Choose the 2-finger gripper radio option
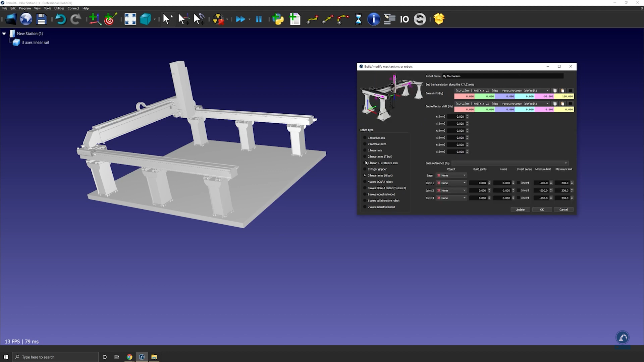The width and height of the screenshot is (644, 362). tap(365, 169)
